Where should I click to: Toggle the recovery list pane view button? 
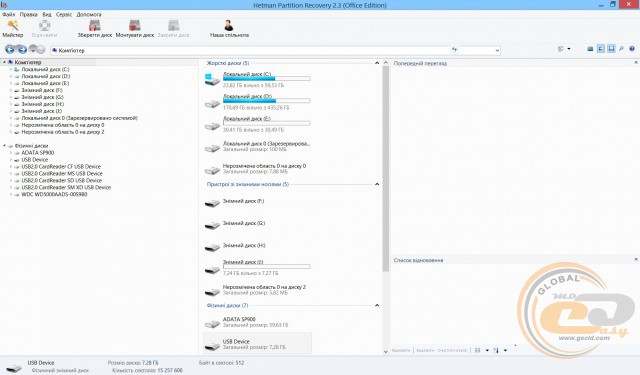click(611, 49)
